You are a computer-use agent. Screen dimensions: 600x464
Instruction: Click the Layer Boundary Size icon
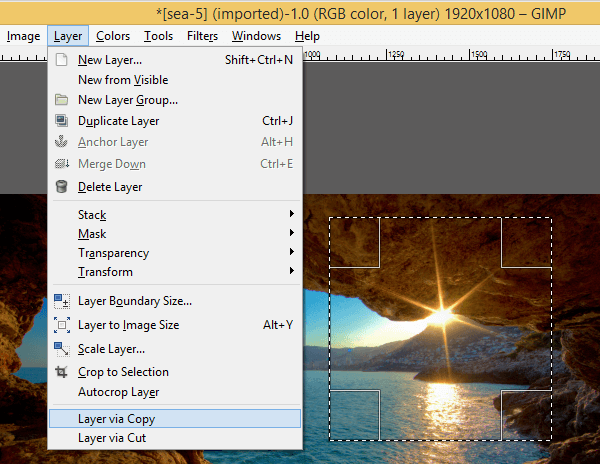62,301
